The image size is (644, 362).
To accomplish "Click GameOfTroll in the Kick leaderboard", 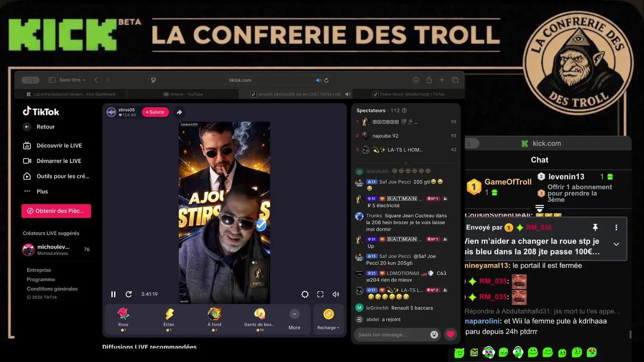I will click(508, 182).
